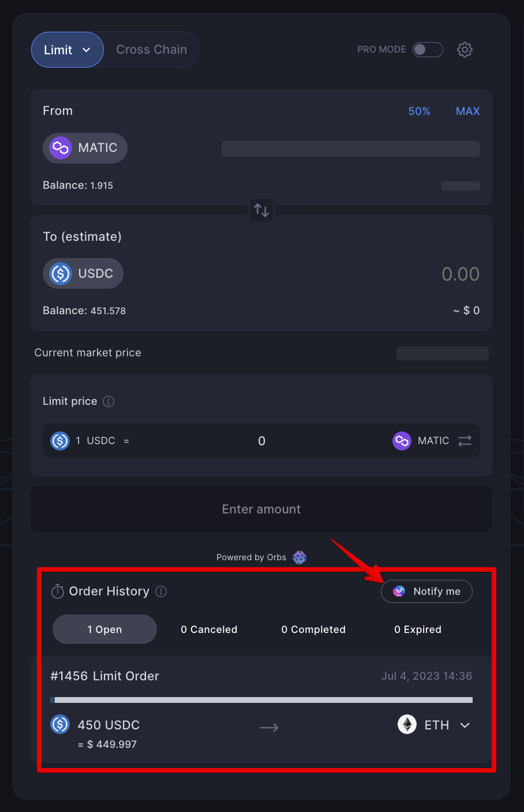Click the invert price arrows in Limit price row
The image size is (524, 812).
(x=465, y=441)
